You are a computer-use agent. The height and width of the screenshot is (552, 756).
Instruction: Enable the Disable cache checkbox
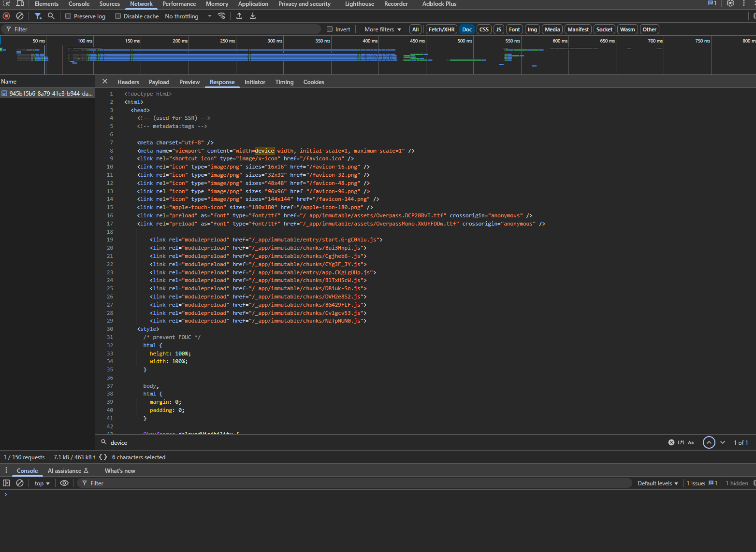click(118, 16)
